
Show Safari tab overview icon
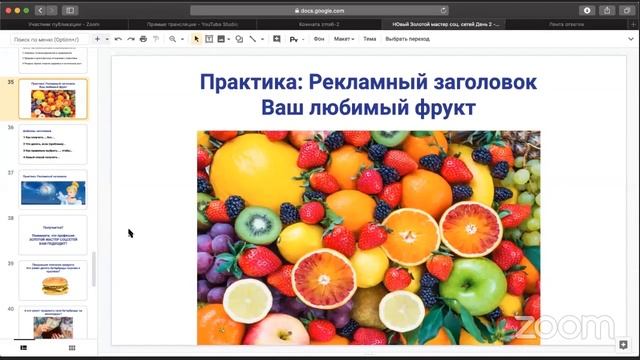pos(627,11)
